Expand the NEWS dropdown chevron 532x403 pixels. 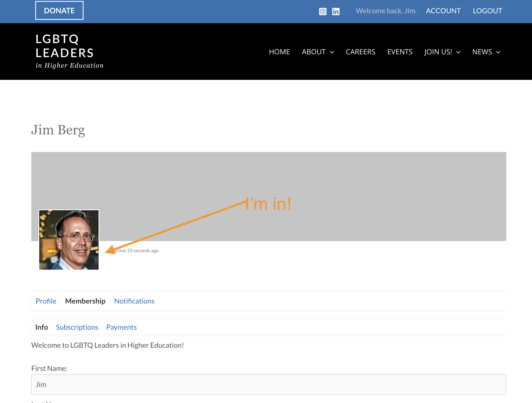(x=498, y=52)
